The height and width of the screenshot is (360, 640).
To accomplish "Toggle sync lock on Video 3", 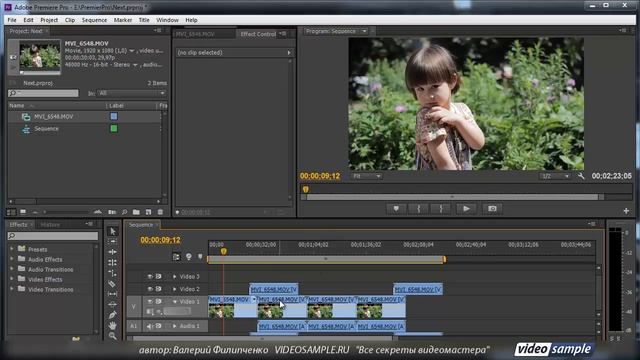I will coord(158,277).
